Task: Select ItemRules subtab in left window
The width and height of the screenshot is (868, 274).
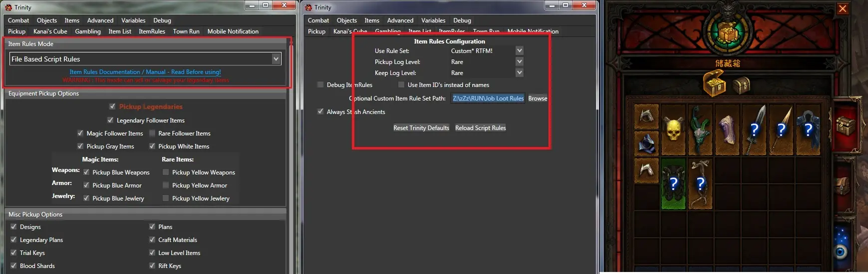Action: (x=152, y=31)
